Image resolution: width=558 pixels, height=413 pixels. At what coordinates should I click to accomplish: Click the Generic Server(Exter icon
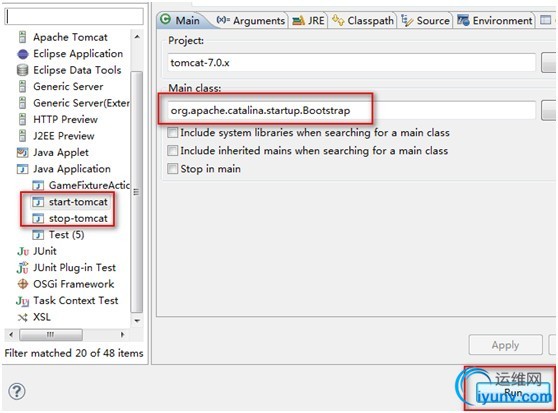coord(22,103)
